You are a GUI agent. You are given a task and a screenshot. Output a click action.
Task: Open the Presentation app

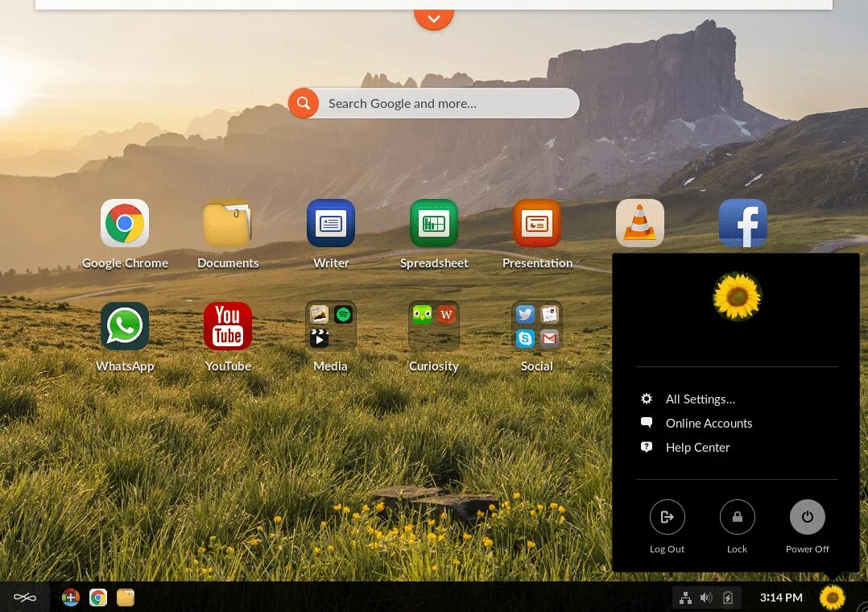[x=537, y=223]
